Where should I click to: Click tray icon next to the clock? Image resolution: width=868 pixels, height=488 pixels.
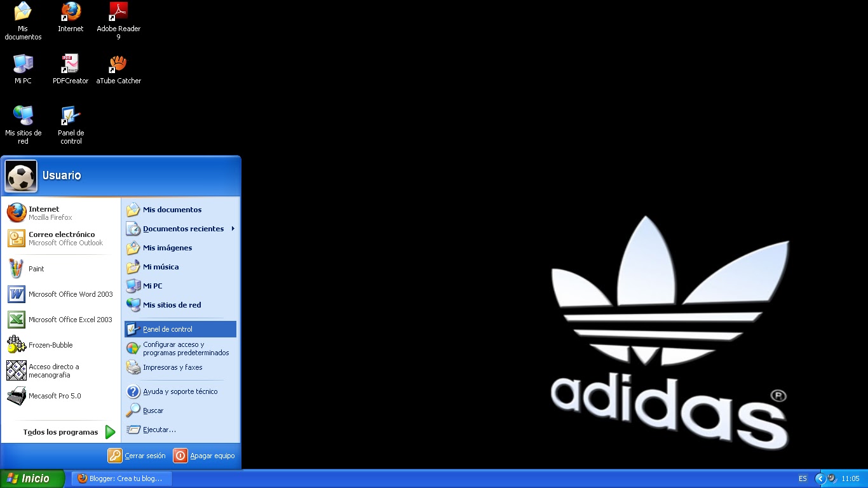832,478
